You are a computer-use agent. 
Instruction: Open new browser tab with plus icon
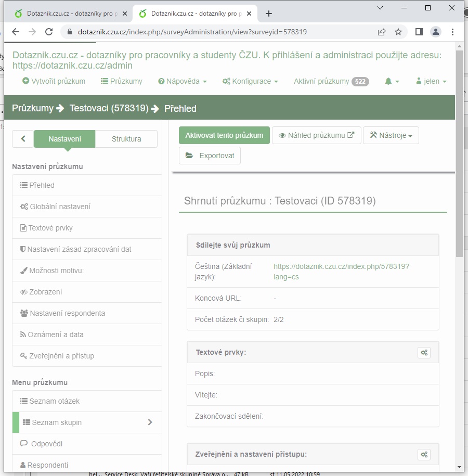tap(269, 14)
